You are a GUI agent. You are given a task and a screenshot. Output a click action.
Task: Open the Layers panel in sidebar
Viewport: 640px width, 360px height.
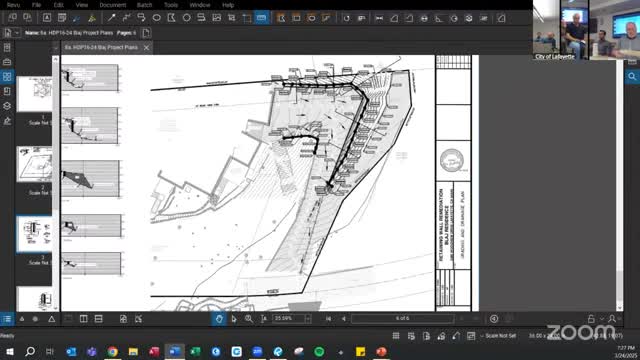(x=7, y=106)
